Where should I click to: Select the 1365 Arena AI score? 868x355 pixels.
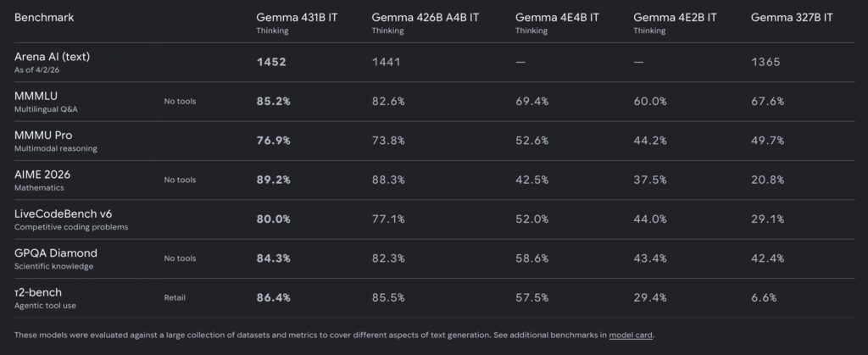(767, 62)
